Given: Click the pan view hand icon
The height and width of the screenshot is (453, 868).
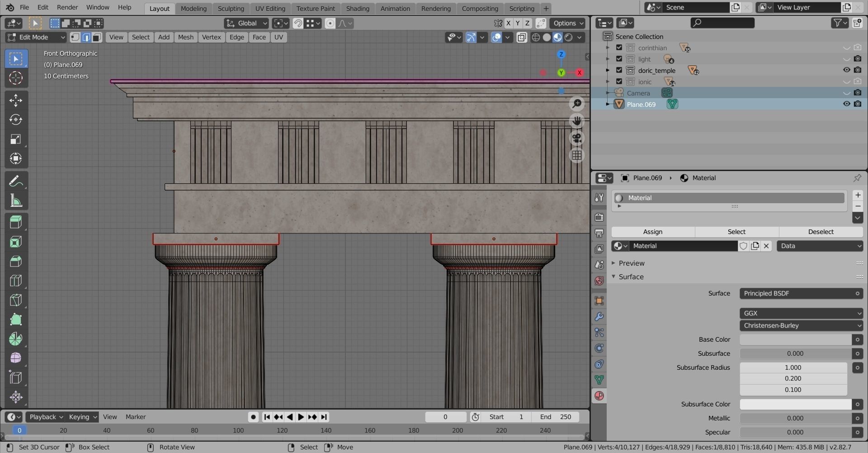Looking at the screenshot, I should coord(577,121).
